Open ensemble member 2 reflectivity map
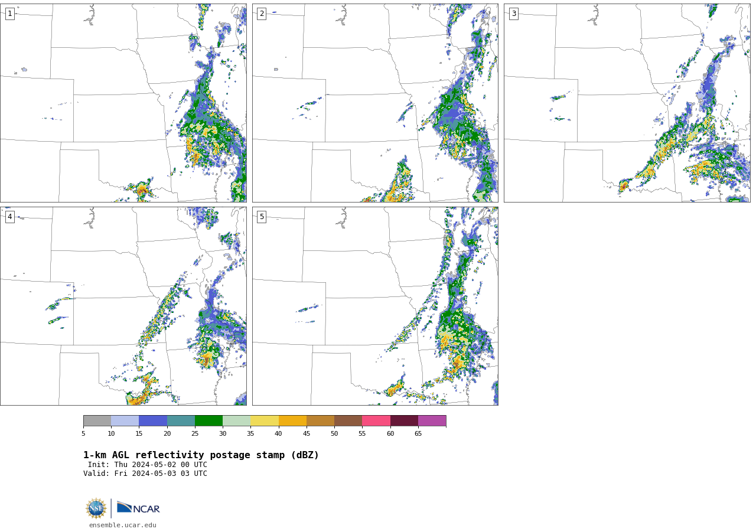This screenshot has width=756, height=532. (375, 103)
